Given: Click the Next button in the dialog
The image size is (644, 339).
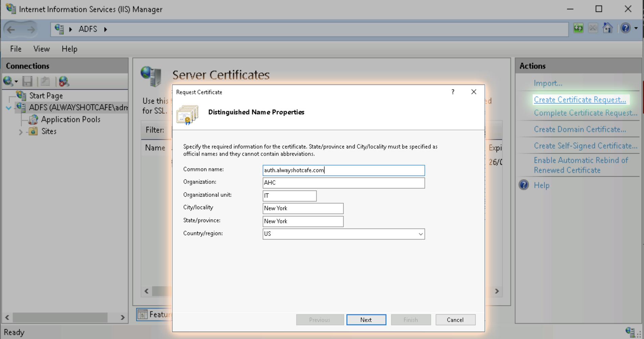Looking at the screenshot, I should point(366,319).
